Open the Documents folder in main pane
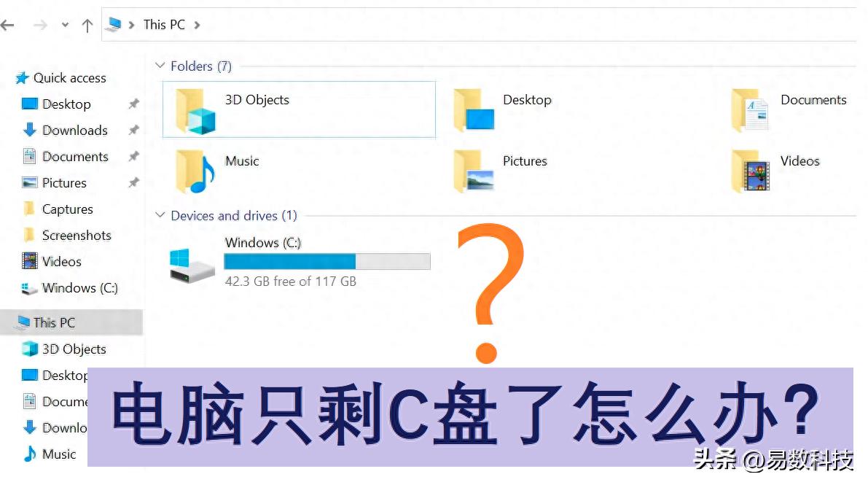868x485 pixels. click(749, 110)
